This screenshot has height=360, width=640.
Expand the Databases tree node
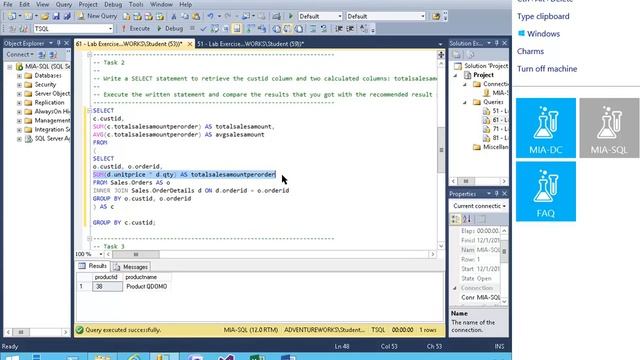pyautogui.click(x=19, y=76)
